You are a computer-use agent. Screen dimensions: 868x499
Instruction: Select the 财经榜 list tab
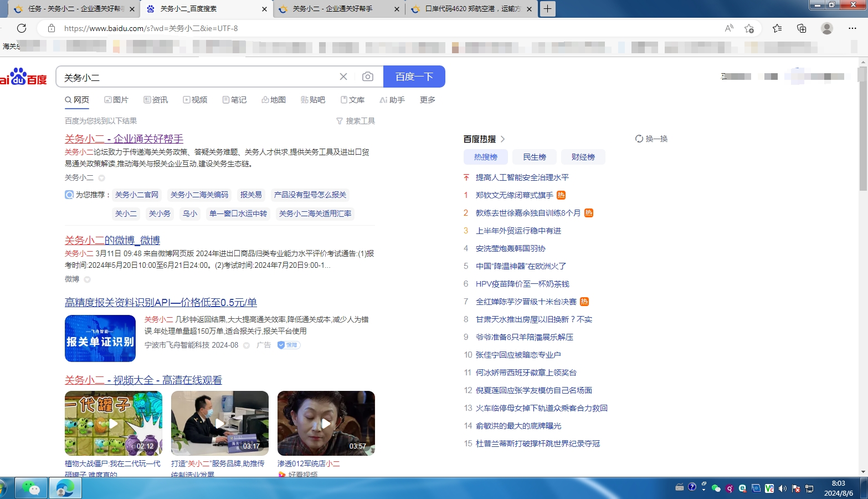tap(583, 157)
